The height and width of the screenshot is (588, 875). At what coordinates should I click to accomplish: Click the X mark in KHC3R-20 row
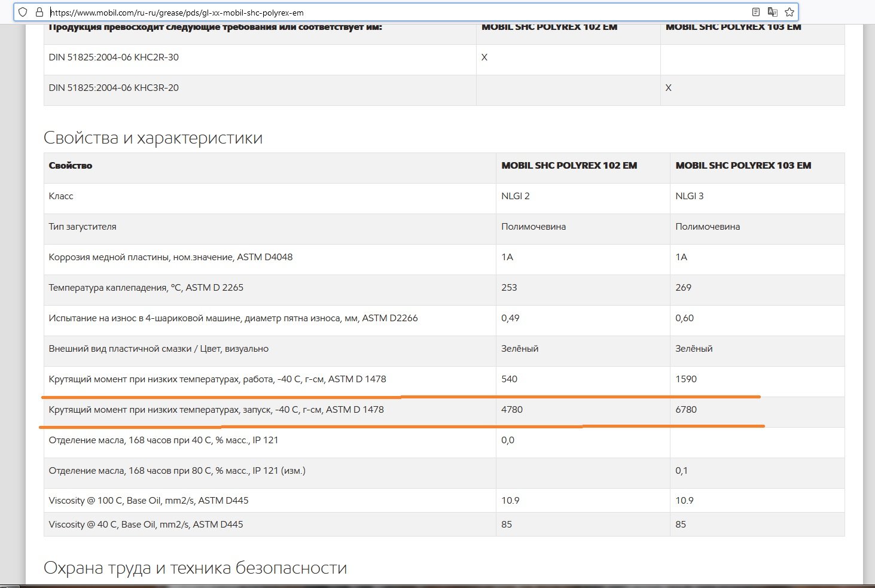[669, 88]
